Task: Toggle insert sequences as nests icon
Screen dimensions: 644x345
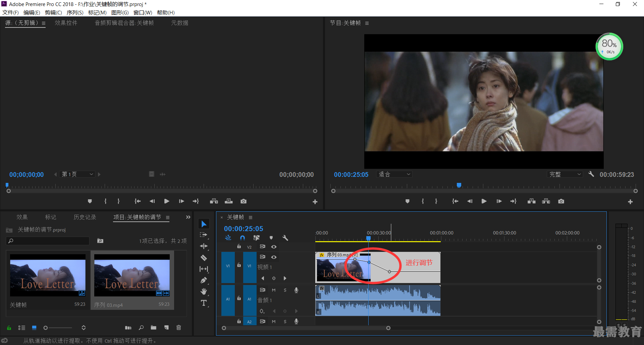Action: coord(228,238)
